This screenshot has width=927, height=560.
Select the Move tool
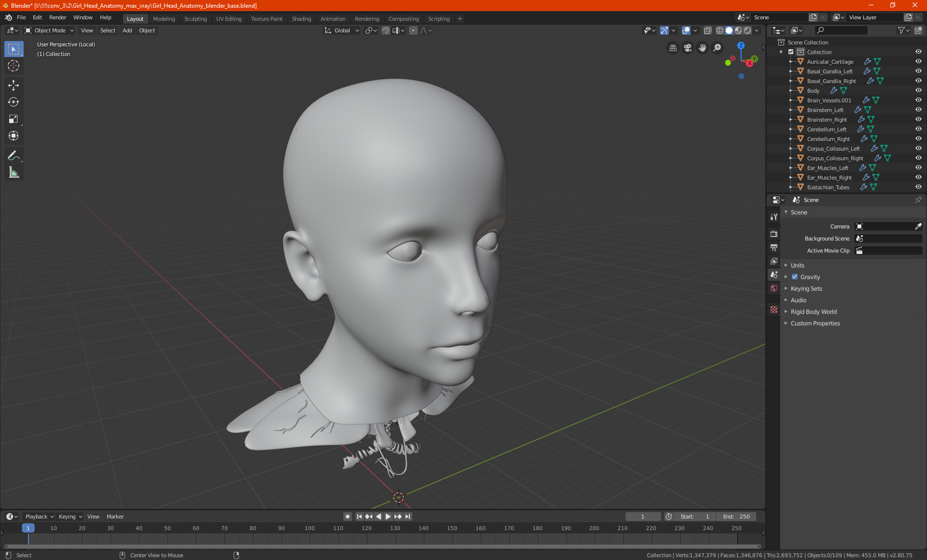coord(14,85)
